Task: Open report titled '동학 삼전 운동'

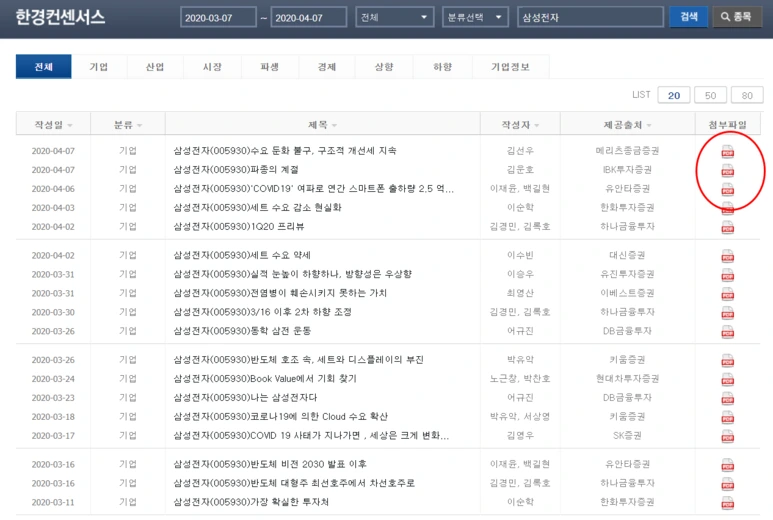Action: pos(242,331)
